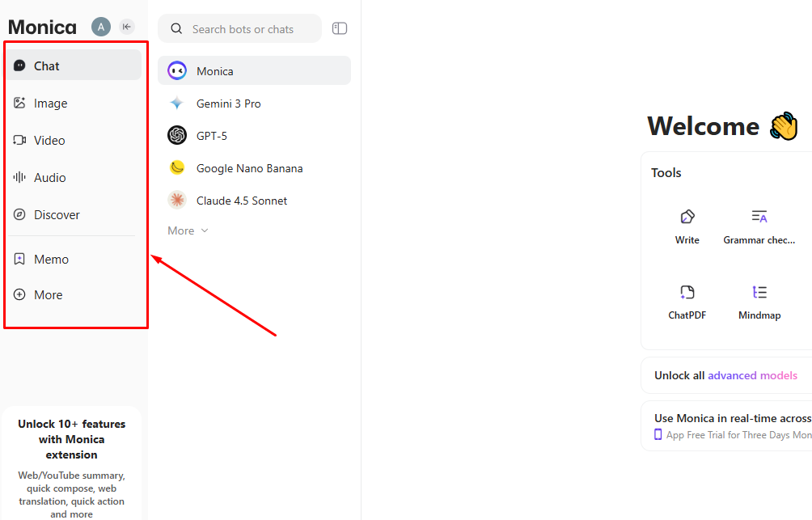Select the Google Nano Banana icon
This screenshot has width=812, height=520.
click(x=177, y=168)
